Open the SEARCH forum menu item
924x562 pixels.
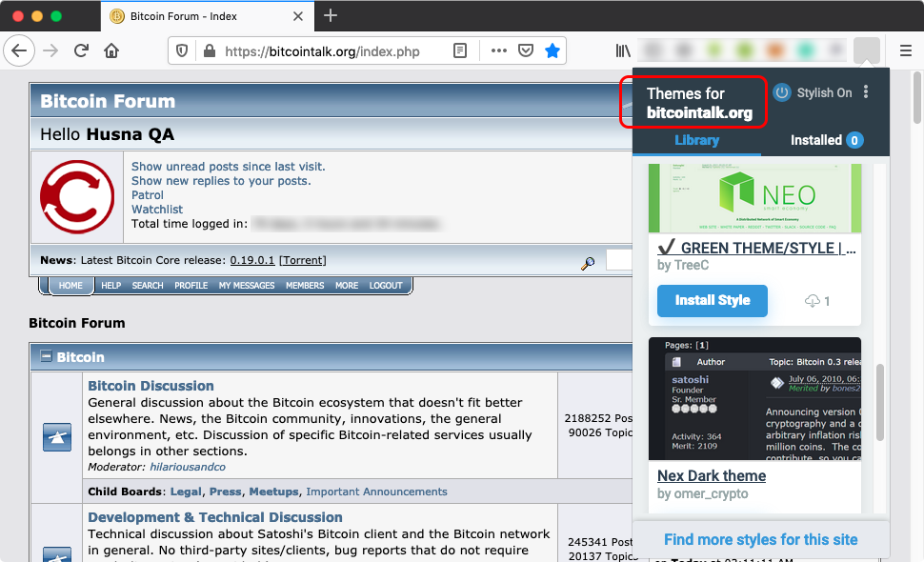click(148, 285)
